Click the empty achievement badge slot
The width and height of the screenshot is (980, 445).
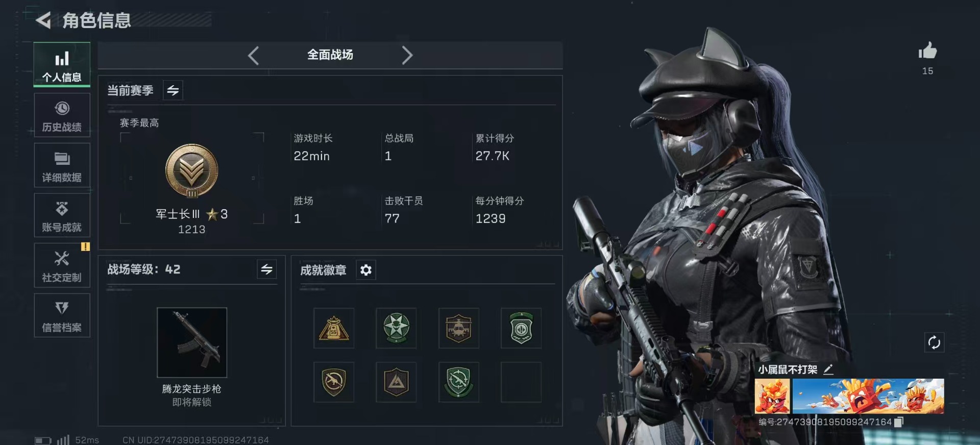[521, 382]
